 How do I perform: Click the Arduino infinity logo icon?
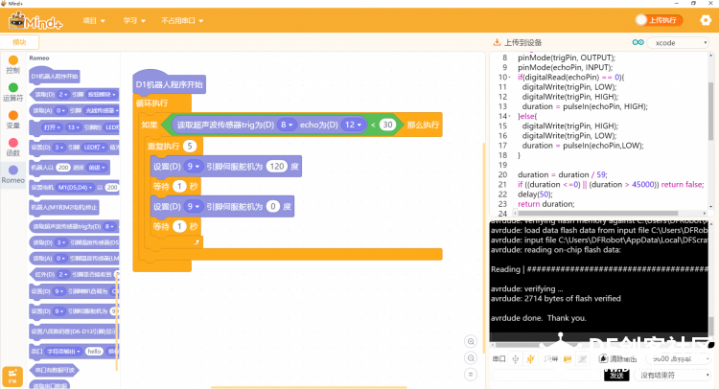click(638, 42)
